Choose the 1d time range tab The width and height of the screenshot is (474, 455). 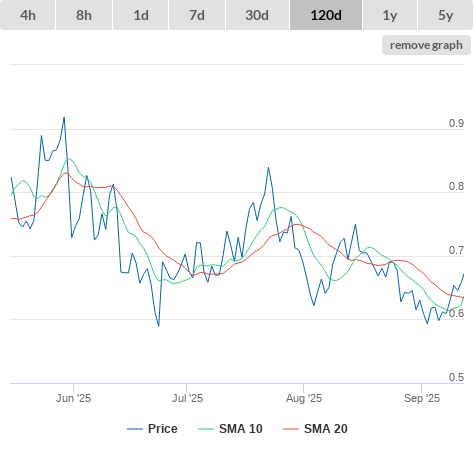click(x=141, y=15)
